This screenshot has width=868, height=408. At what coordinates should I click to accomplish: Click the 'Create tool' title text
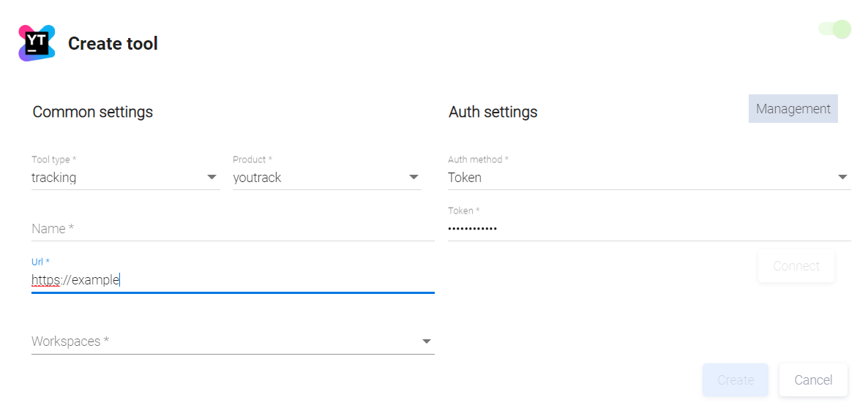[x=113, y=44]
